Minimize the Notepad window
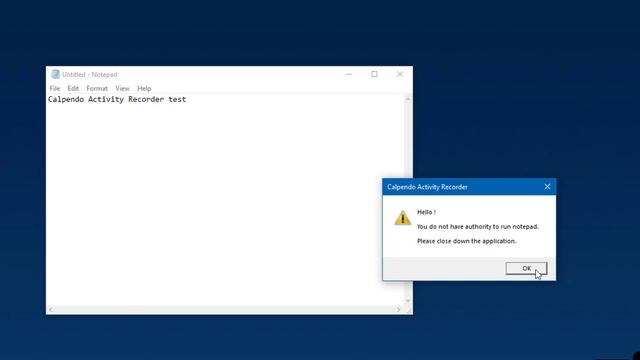This screenshot has width=640, height=360. 349,74
